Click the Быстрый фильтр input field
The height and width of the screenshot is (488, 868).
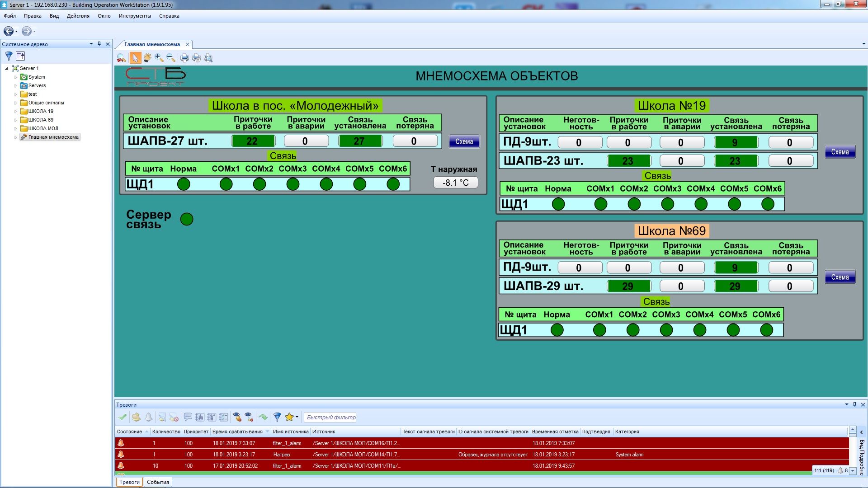tap(330, 417)
